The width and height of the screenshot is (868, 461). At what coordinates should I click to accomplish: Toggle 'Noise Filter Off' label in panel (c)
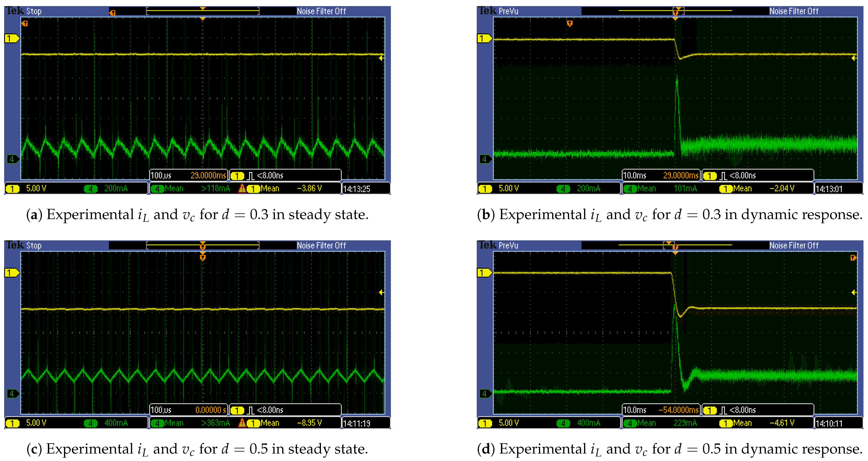[321, 245]
